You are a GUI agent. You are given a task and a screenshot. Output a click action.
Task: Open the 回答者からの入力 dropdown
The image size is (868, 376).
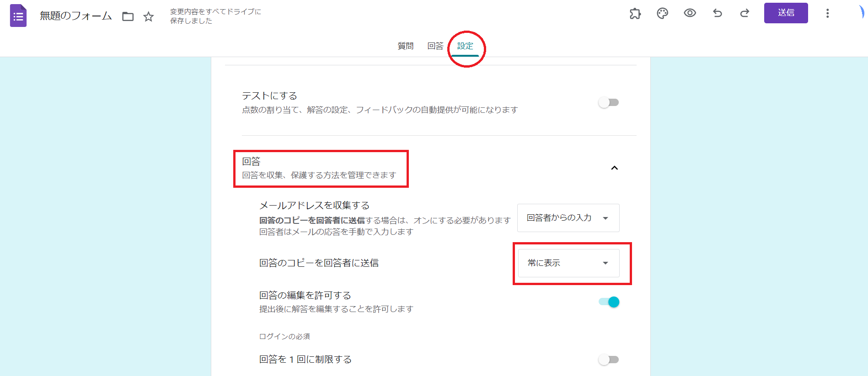568,218
